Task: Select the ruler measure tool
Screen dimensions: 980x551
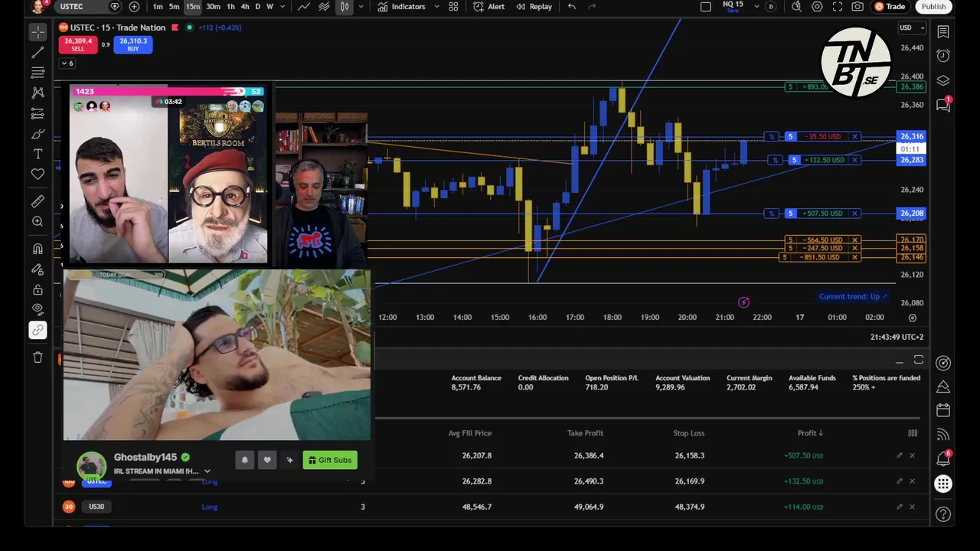Action: pyautogui.click(x=38, y=201)
